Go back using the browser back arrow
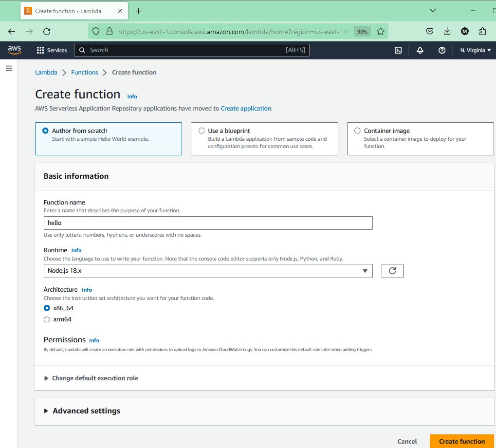496x448 pixels. point(12,31)
